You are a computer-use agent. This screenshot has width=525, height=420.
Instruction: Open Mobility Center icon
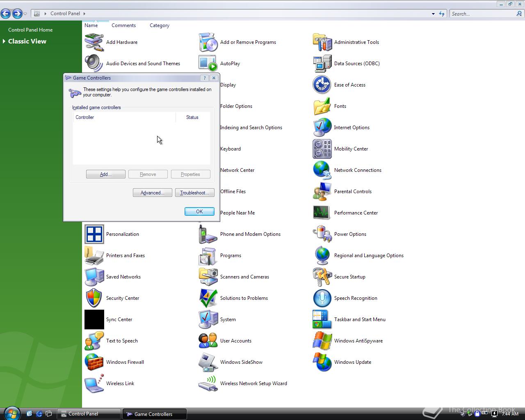point(322,149)
